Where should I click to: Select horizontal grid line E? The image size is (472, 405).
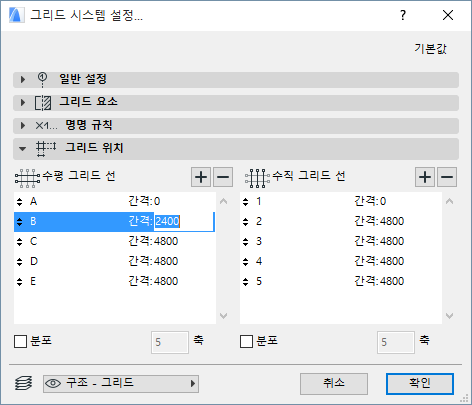pos(115,282)
